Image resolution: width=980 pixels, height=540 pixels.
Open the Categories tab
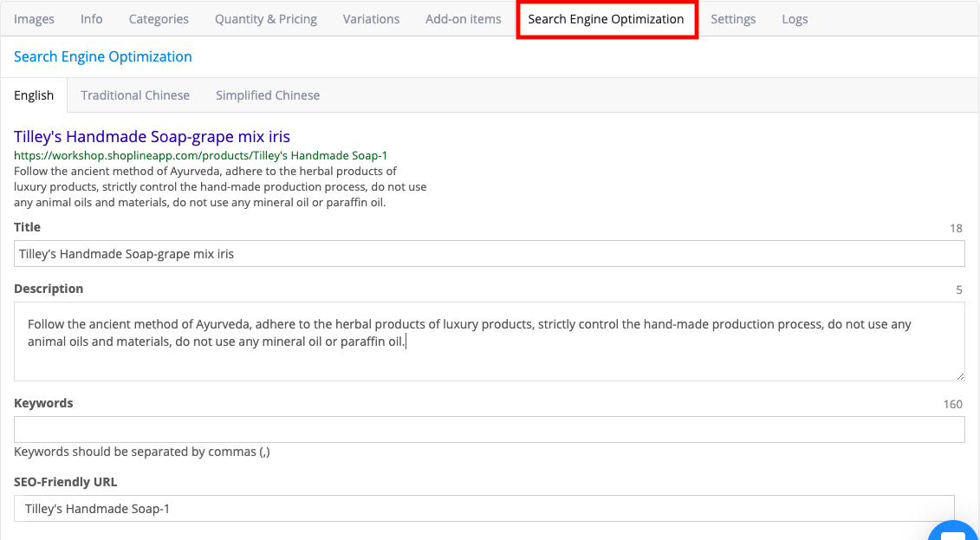(159, 19)
